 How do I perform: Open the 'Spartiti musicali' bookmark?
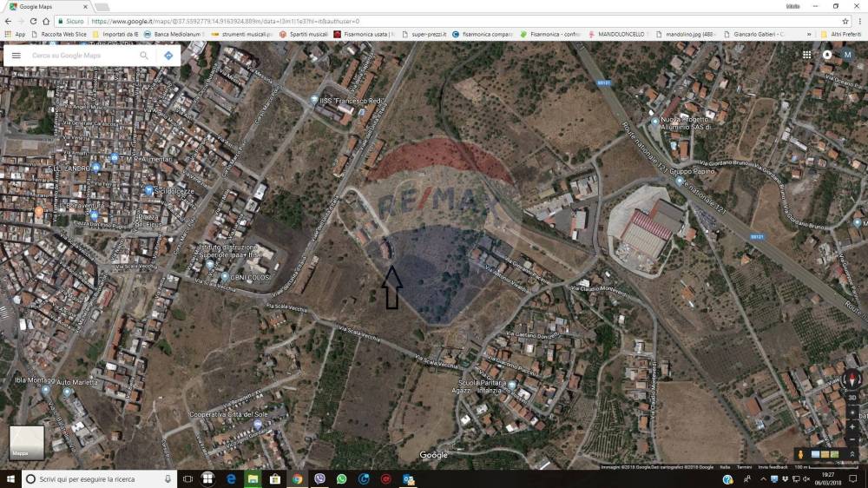[x=304, y=35]
